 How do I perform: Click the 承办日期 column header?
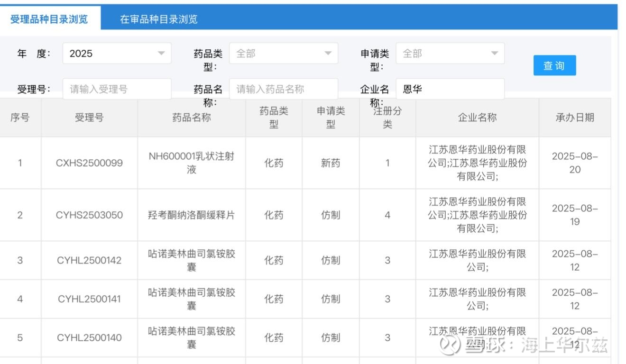(575, 118)
